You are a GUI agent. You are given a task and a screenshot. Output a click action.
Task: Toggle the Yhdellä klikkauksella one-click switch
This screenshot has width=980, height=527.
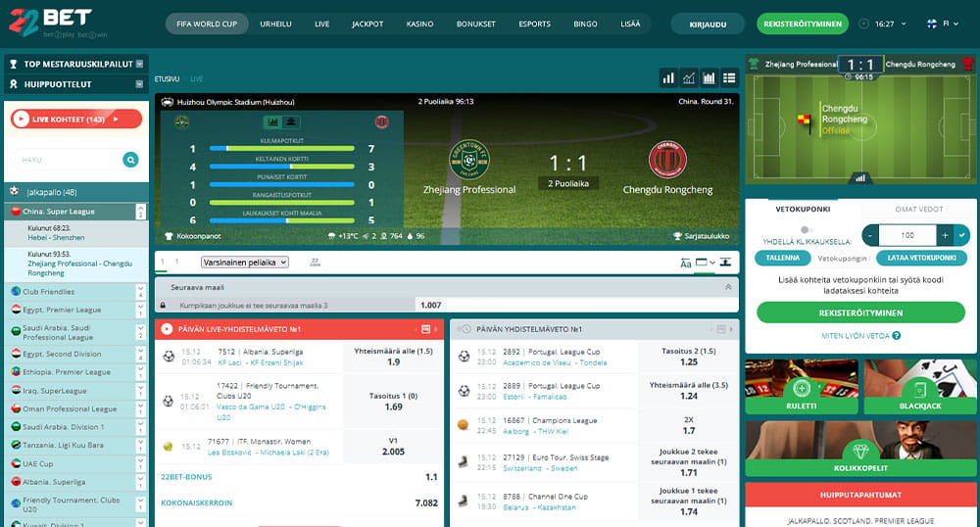[807, 230]
